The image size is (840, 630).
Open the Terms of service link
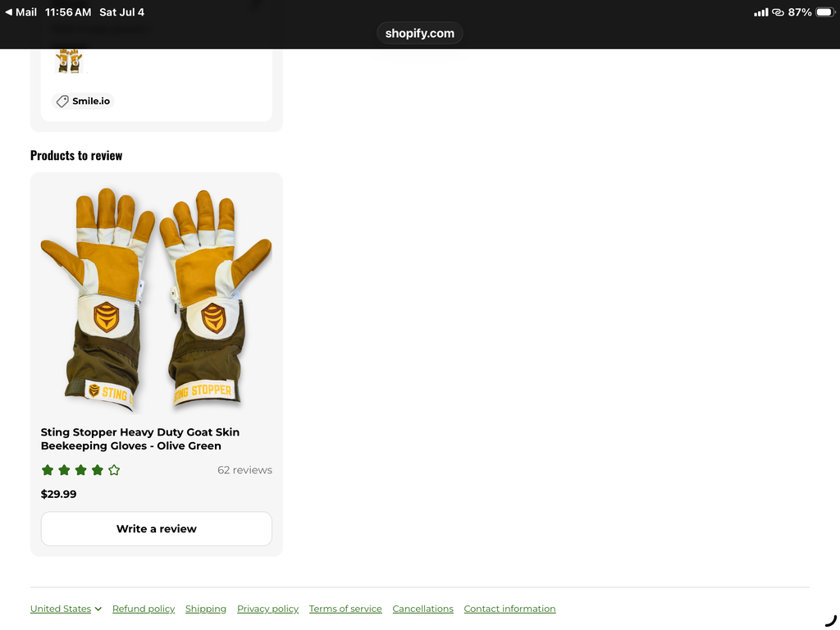point(345,609)
